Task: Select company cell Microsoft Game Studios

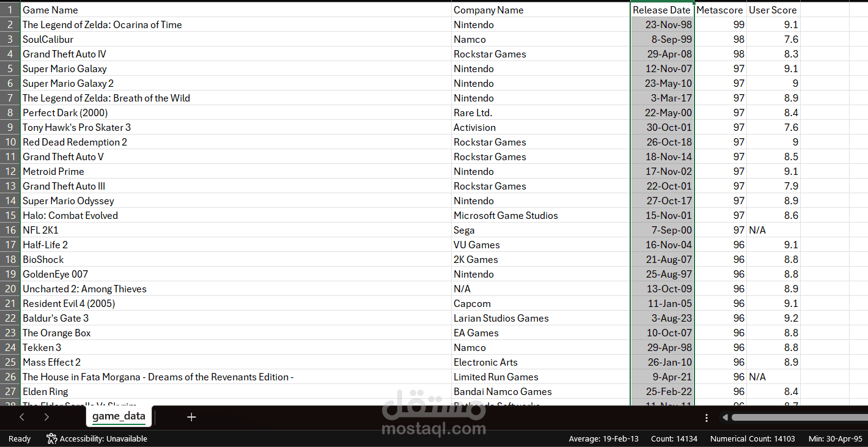Action: pos(541,215)
